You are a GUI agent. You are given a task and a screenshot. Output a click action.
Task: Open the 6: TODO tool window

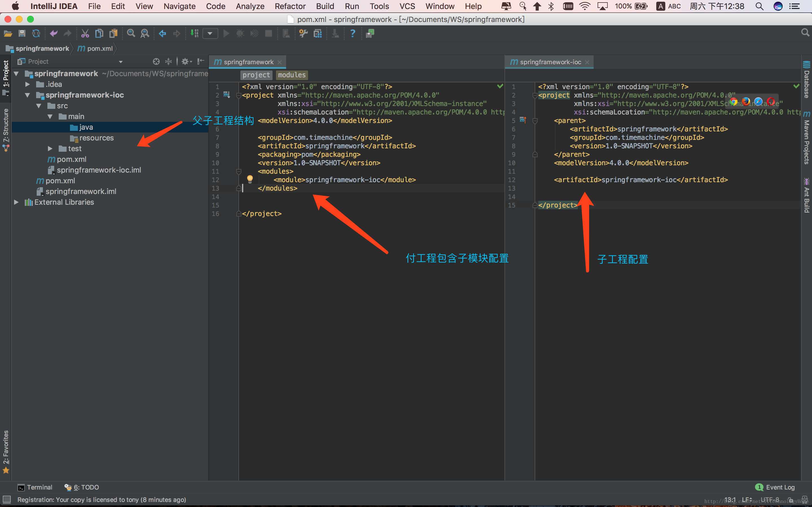[x=82, y=488]
